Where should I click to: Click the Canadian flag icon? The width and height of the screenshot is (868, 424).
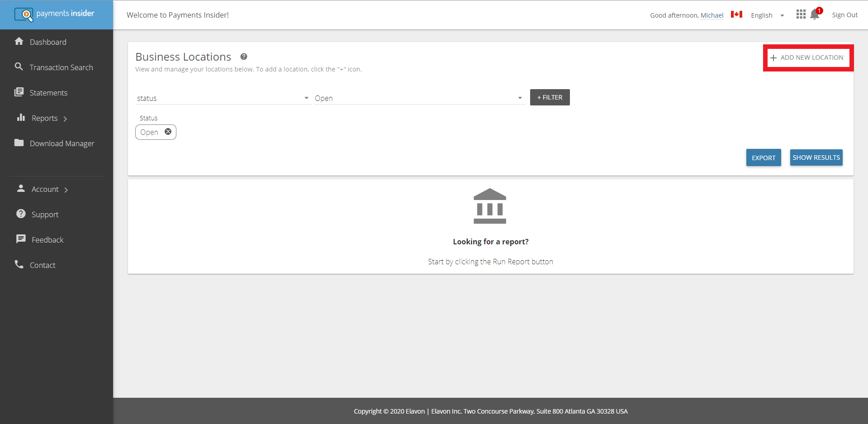tap(736, 14)
